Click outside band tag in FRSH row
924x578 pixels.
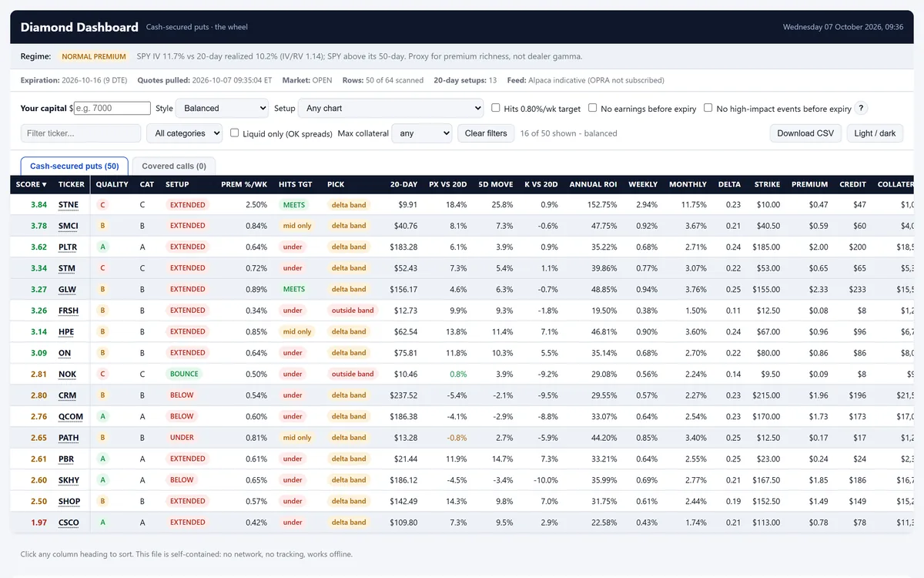(353, 311)
